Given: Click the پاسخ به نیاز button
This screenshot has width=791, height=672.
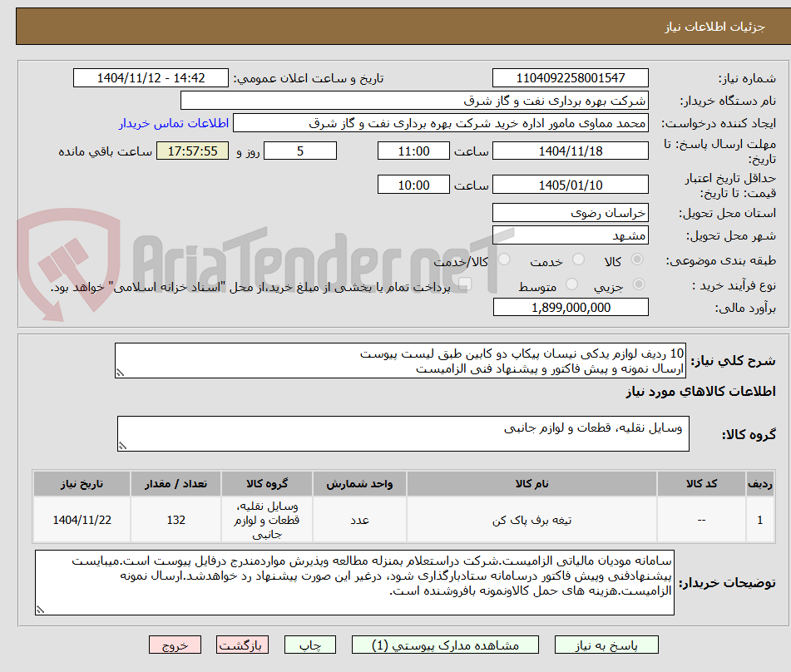Looking at the screenshot, I should [606, 645].
